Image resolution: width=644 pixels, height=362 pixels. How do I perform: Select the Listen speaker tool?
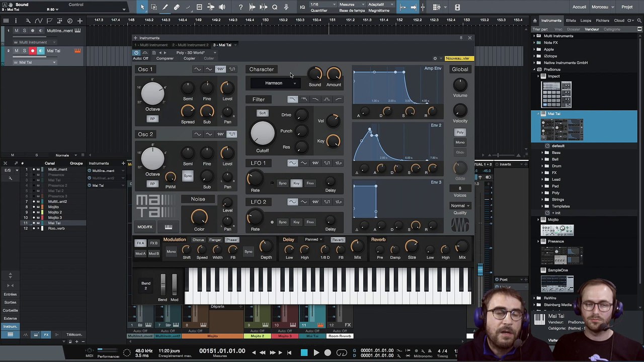coord(222,7)
